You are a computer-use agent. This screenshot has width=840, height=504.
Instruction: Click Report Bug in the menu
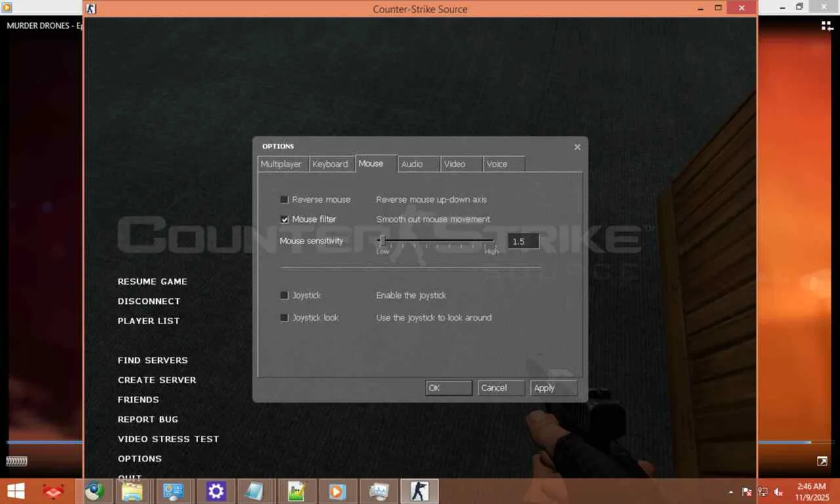pyautogui.click(x=148, y=419)
